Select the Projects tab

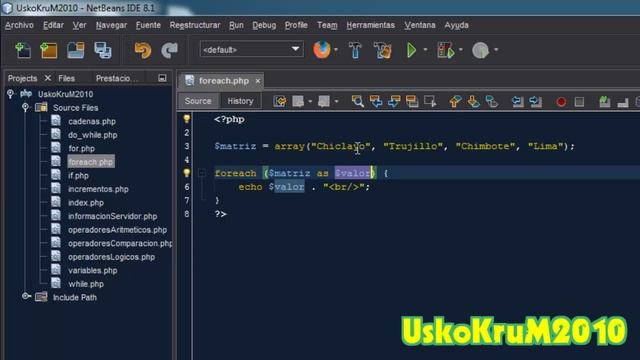click(x=22, y=78)
